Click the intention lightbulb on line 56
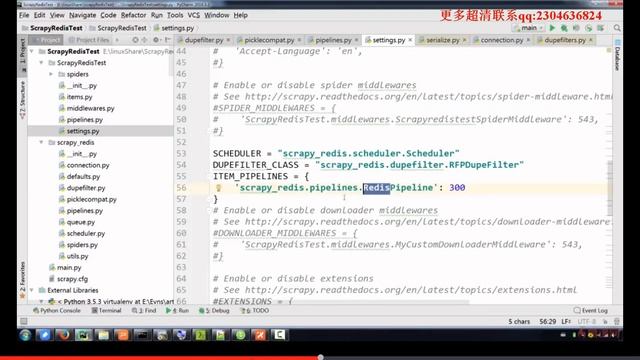This screenshot has height=360, width=640. 218,188
